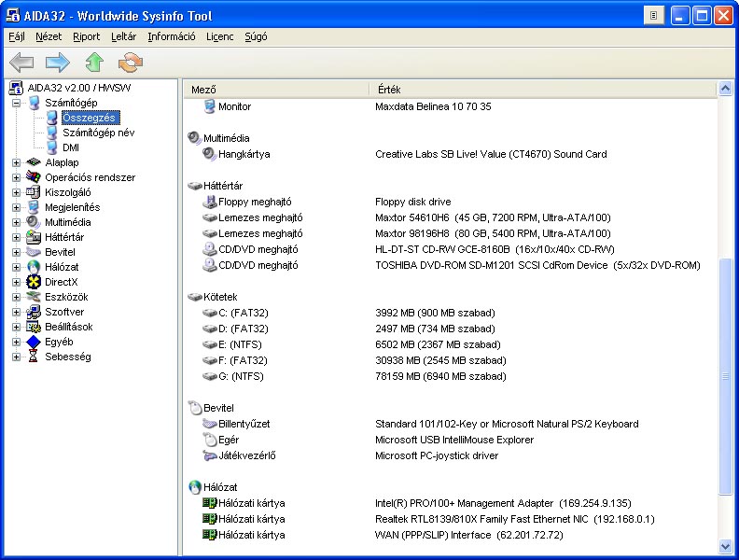Click the Szoftver icon in tree
This screenshot has width=739, height=560.
34,312
